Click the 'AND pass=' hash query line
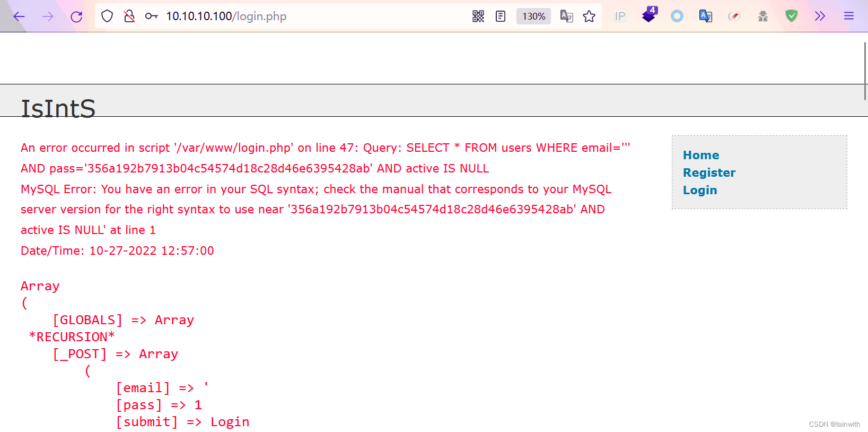Image resolution: width=868 pixels, height=432 pixels. click(x=255, y=168)
